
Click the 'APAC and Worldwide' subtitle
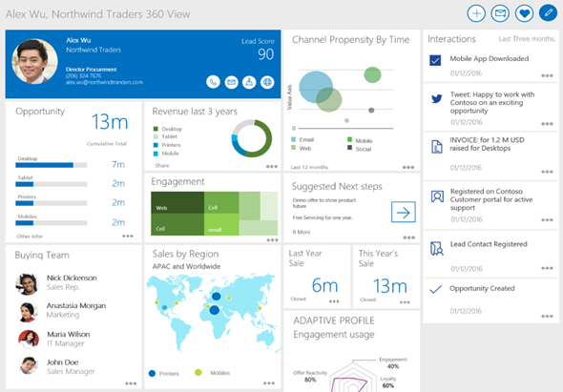[x=186, y=266]
